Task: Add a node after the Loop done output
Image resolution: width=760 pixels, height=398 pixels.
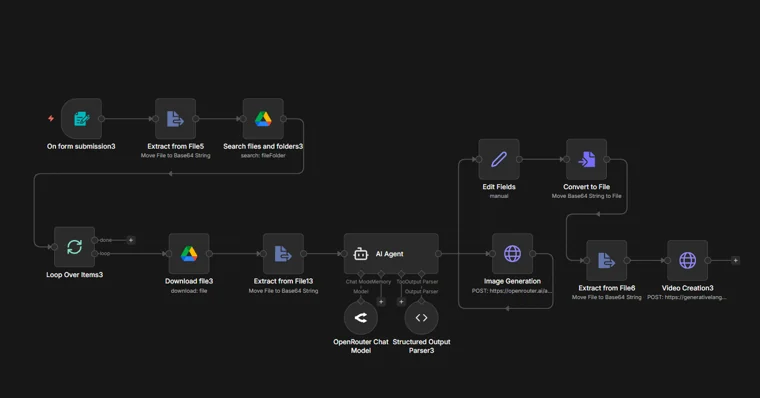Action: pos(131,240)
